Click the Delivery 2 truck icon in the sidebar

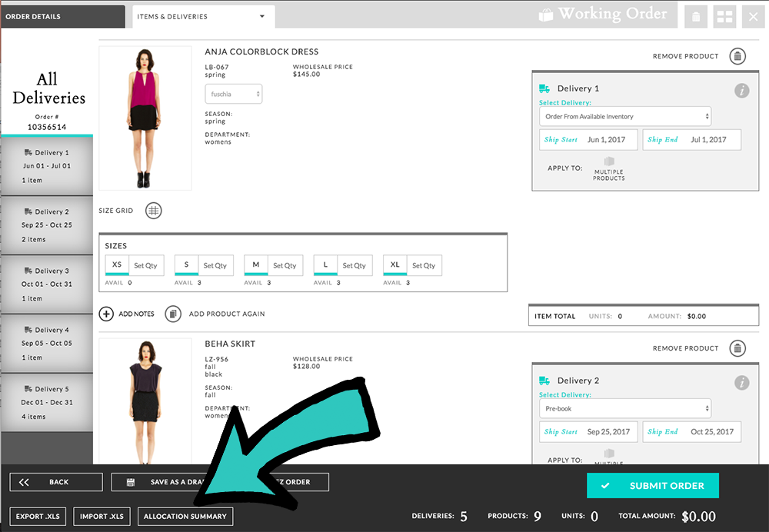pyautogui.click(x=28, y=211)
